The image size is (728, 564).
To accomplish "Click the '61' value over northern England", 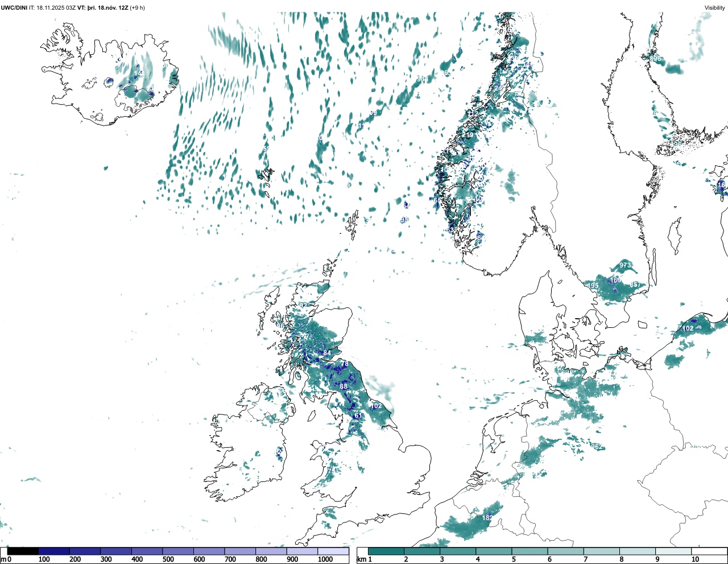I will [357, 416].
